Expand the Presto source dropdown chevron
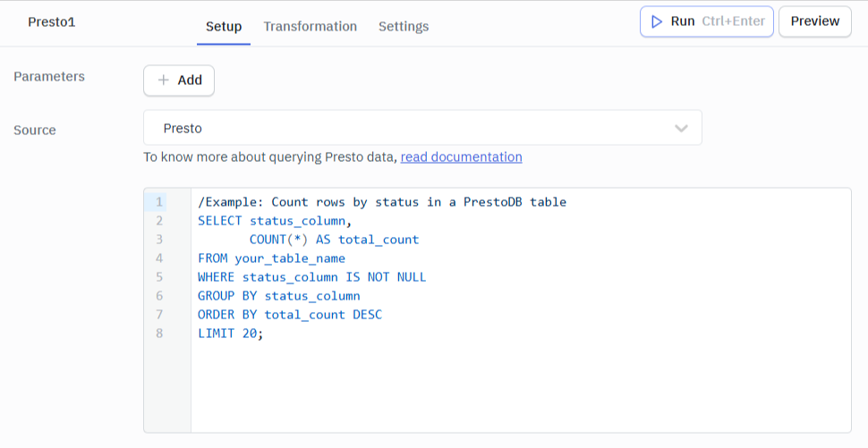Viewport: 868px width, 448px height. tap(681, 128)
